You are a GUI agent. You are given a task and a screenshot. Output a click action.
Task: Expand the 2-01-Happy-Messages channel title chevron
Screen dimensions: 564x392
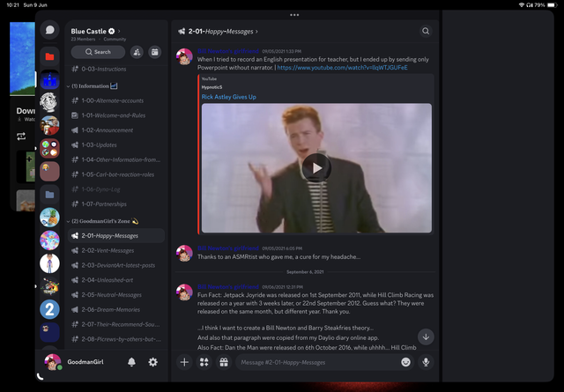pos(256,32)
